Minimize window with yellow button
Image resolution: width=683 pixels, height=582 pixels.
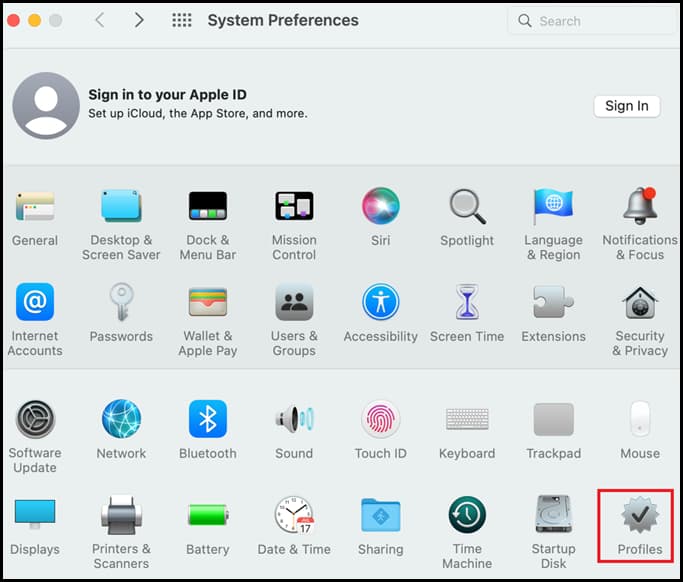[x=34, y=20]
